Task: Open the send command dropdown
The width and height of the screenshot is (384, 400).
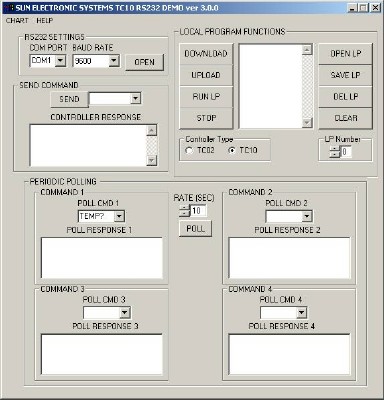Action: pos(135,99)
